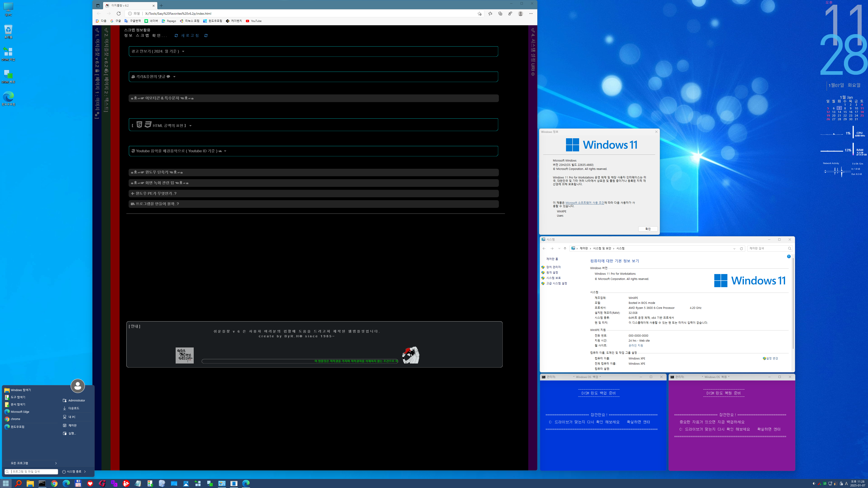Open the notepad taskbar icon
Viewport: 868px width, 488px height.
[x=138, y=483]
